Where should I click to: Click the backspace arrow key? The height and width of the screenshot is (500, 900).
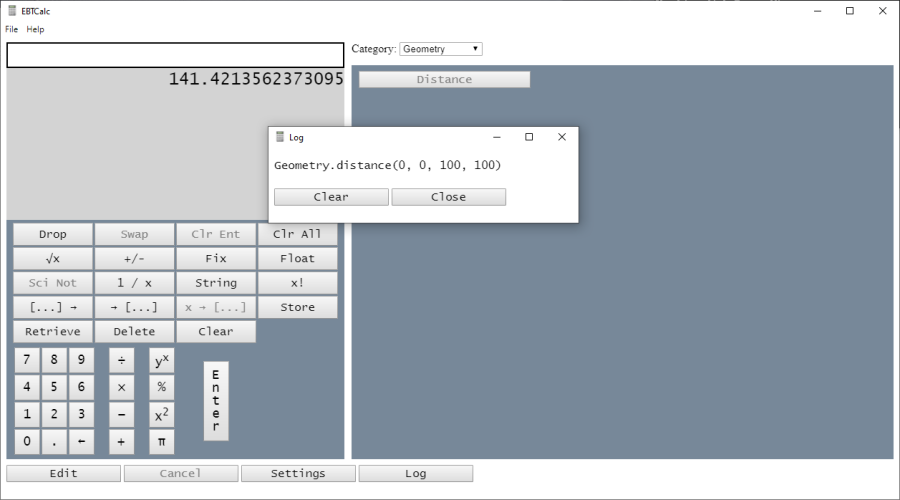(x=81, y=441)
